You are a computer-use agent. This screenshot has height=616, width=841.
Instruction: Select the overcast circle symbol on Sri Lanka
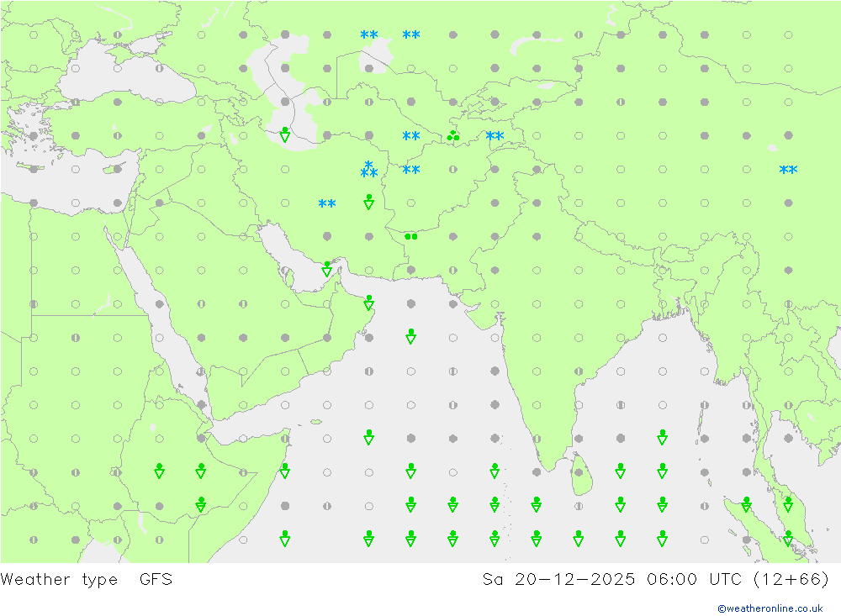[x=579, y=472]
